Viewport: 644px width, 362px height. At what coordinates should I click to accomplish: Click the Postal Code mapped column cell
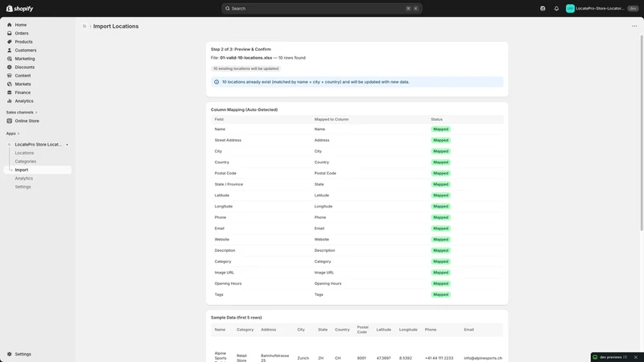pyautogui.click(x=325, y=173)
